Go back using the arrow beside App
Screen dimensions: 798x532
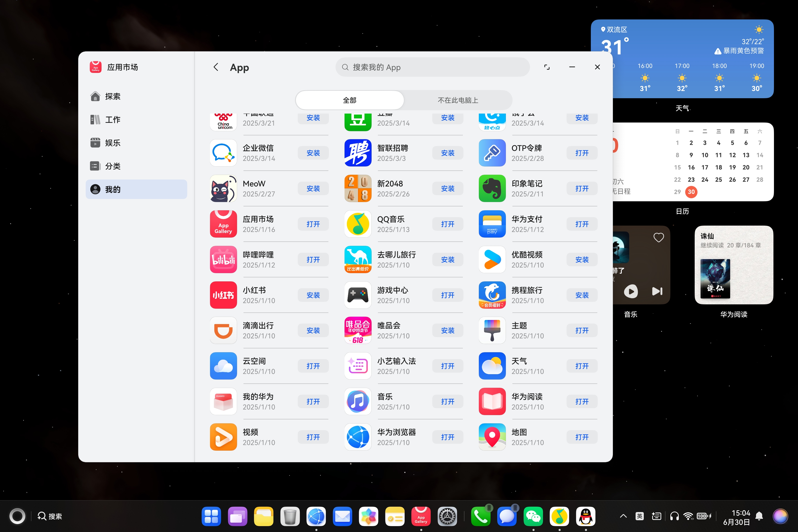click(216, 67)
